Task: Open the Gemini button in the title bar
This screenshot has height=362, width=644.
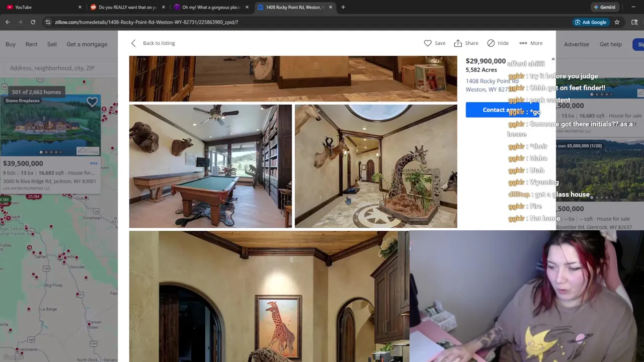Action: 604,7
